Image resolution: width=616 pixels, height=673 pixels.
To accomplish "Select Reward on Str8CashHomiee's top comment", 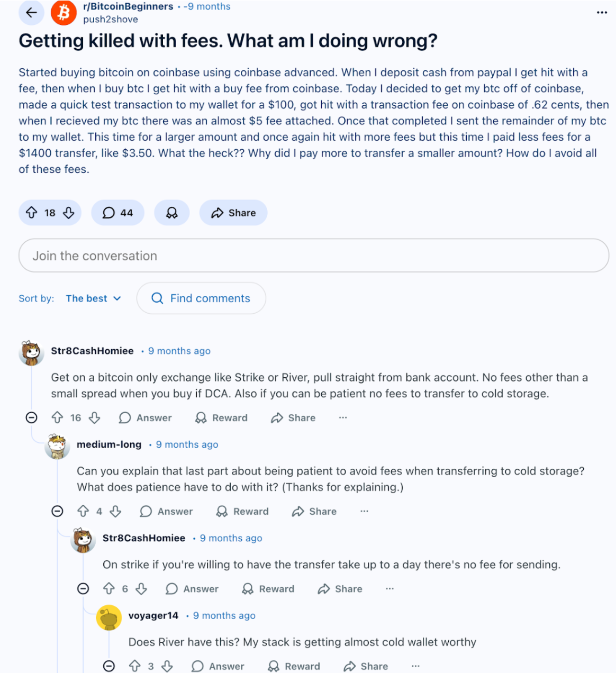I will pos(221,418).
